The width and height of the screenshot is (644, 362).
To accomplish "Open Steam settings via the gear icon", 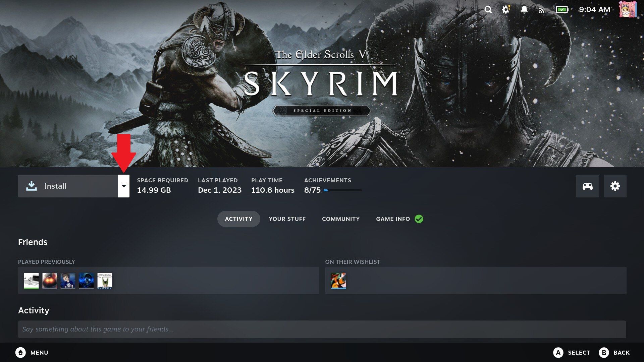I will pos(506,10).
